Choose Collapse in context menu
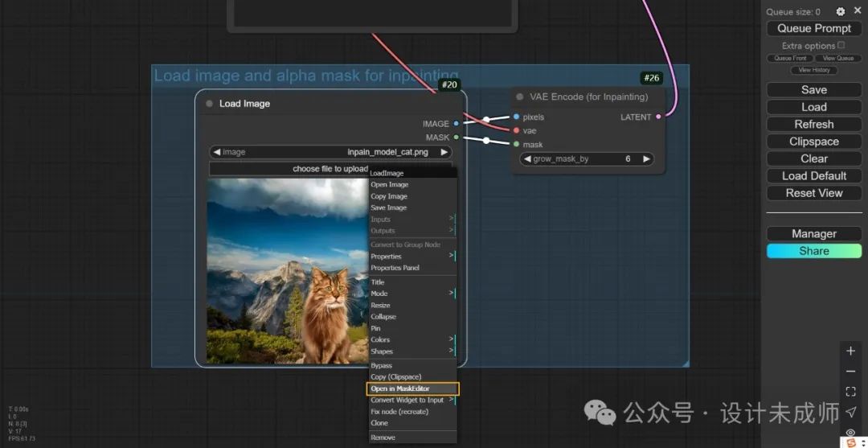The height and width of the screenshot is (448, 868). [412, 317]
